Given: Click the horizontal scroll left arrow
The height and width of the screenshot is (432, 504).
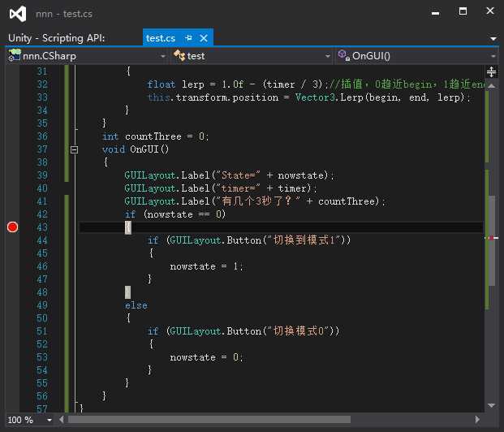Looking at the screenshot, I should tap(62, 420).
